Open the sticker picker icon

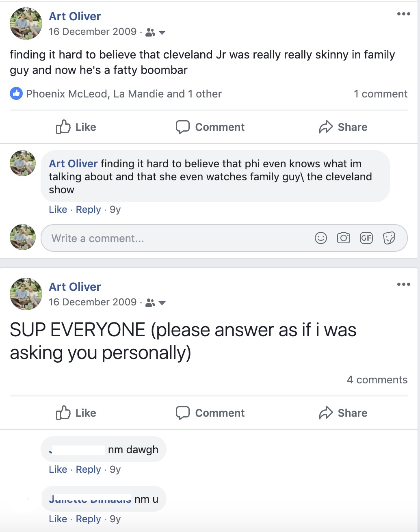(389, 238)
